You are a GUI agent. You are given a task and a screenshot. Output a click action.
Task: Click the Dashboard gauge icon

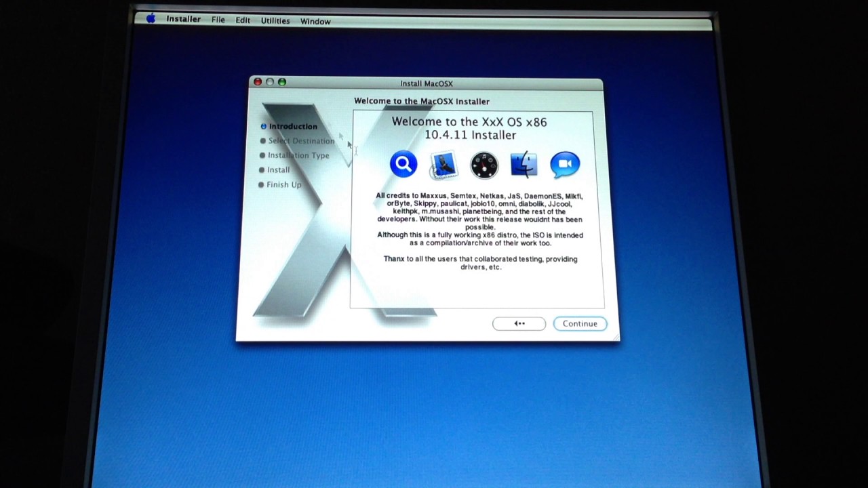(484, 165)
